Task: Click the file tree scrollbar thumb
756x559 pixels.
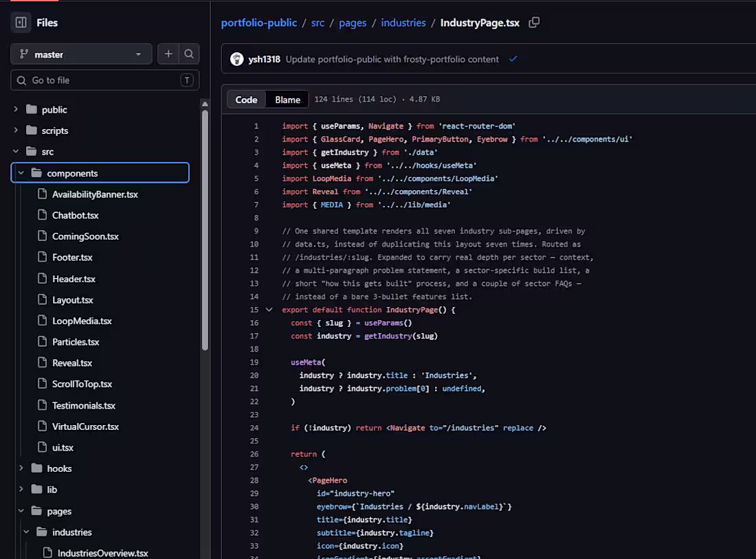Action: point(205,230)
